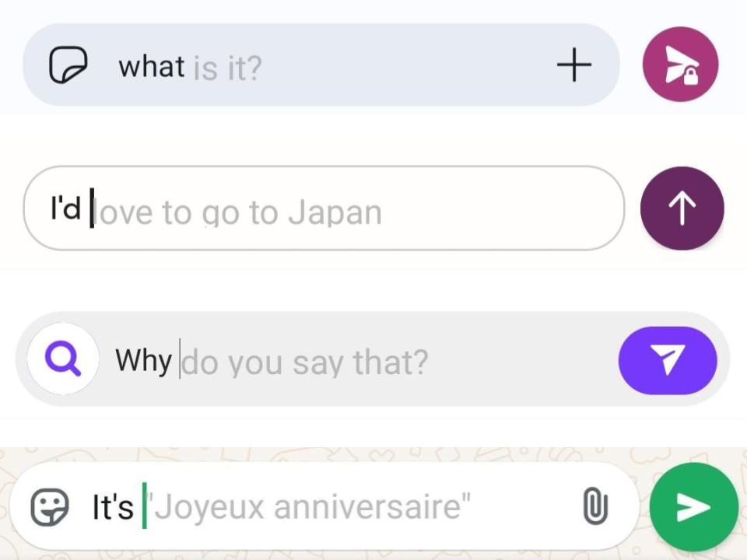Click the send button beside the Japan message
747x560 pixels.
(681, 208)
